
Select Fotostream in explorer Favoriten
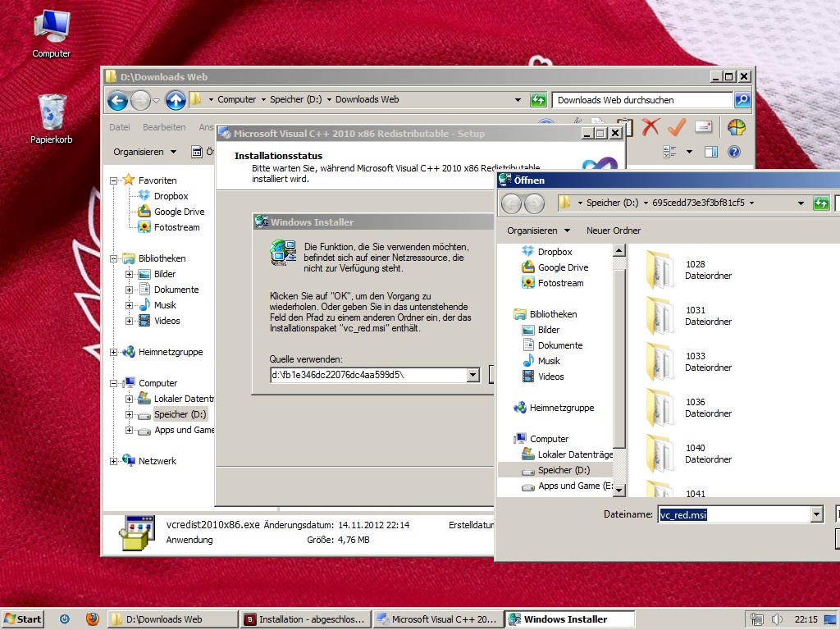coord(177,227)
